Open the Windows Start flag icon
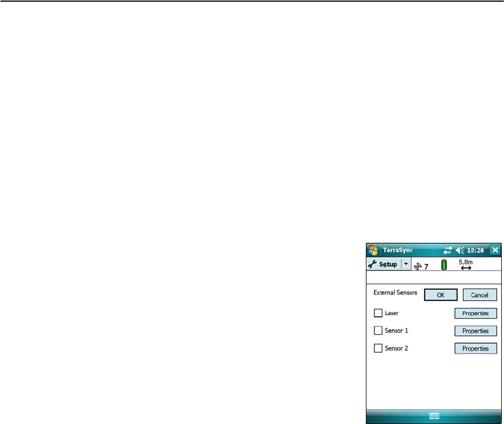Image resolution: width=504 pixels, height=424 pixels. coord(373,250)
